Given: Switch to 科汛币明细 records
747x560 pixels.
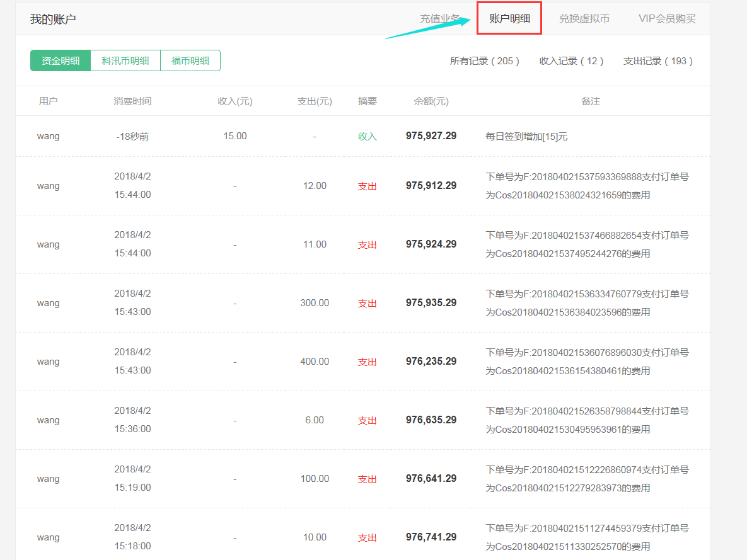Looking at the screenshot, I should [x=125, y=60].
